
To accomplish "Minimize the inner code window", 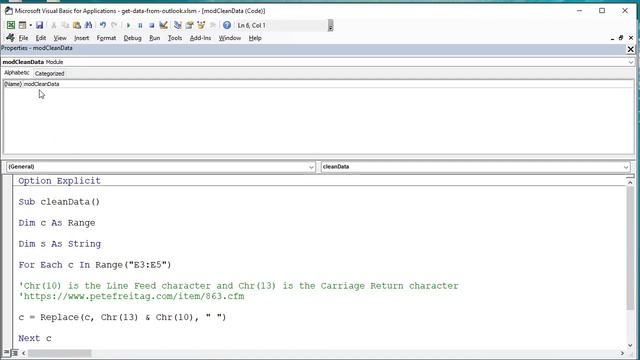I will click(612, 38).
